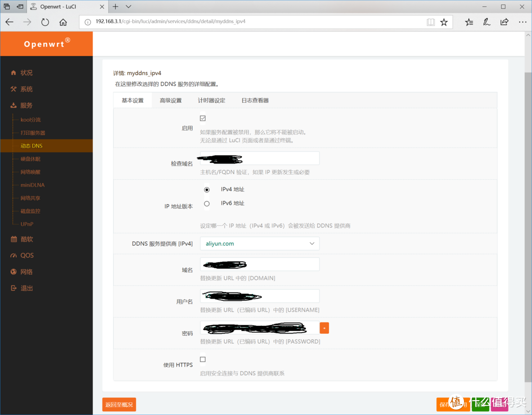532x415 pixels.
Task: Click the wrench icon for 系统 settings
Action: click(13, 89)
